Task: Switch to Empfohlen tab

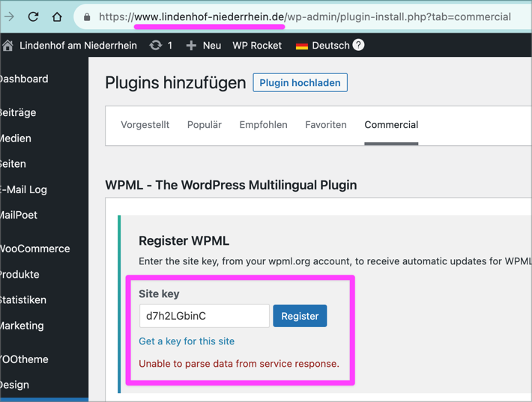Action: pos(263,125)
